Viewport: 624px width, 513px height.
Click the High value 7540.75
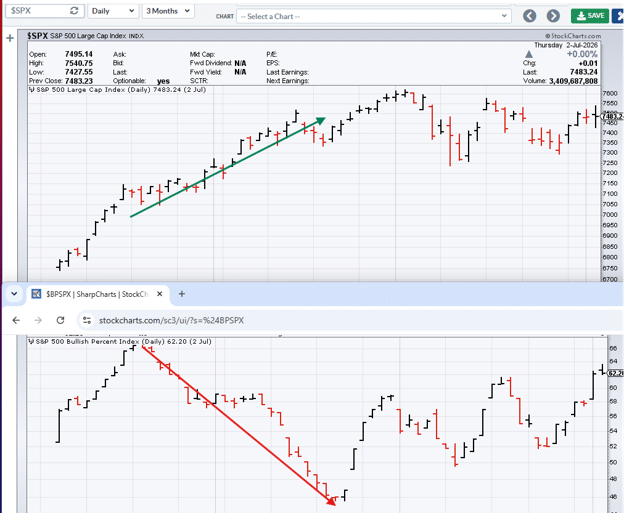coord(79,63)
